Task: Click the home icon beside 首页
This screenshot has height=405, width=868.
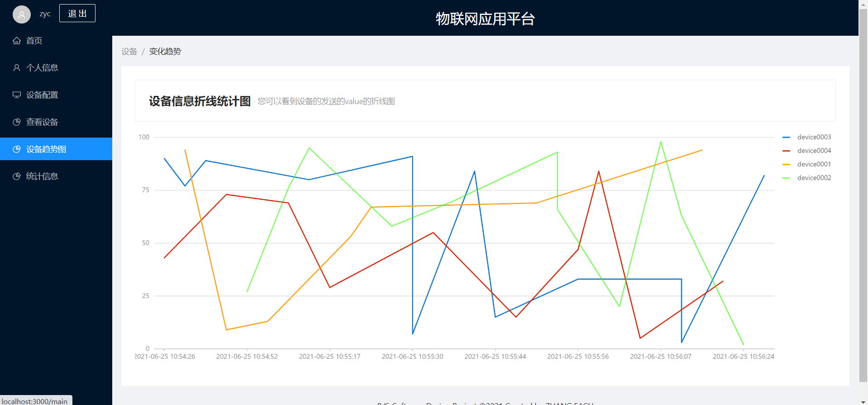Action: (x=17, y=40)
